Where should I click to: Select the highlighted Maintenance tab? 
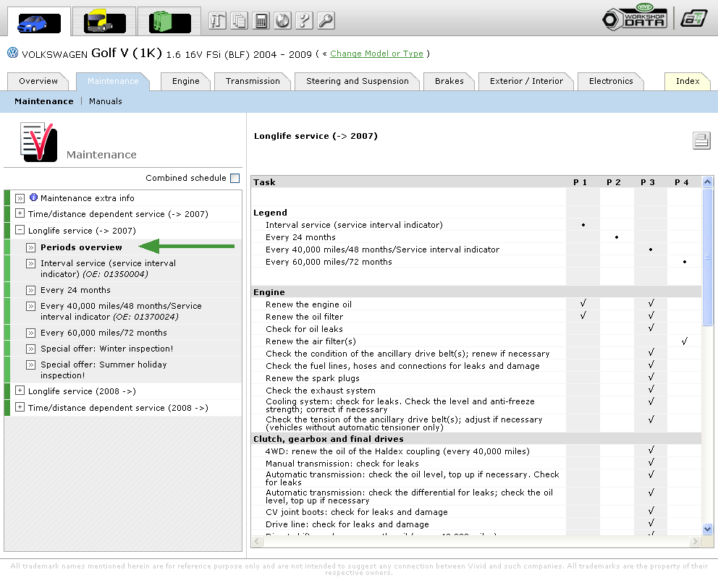point(113,81)
